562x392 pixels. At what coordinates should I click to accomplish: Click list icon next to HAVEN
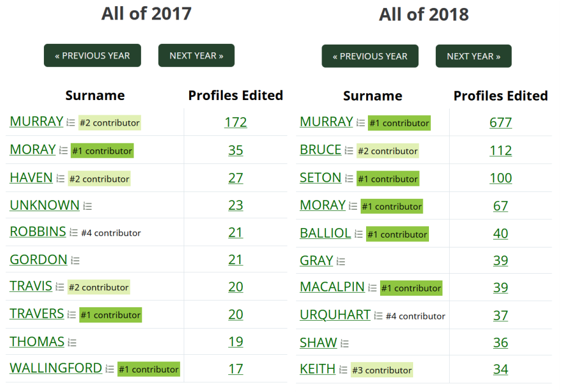60,179
